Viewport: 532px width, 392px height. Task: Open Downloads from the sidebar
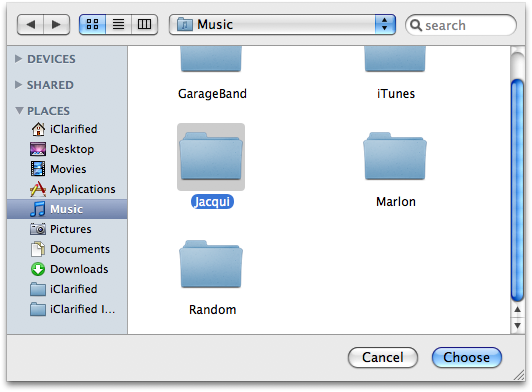click(69, 269)
